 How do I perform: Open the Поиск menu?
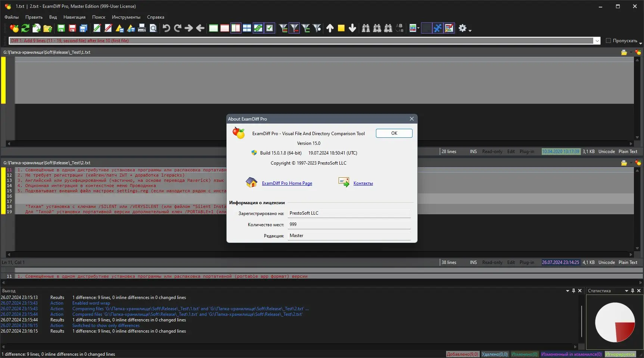99,17
